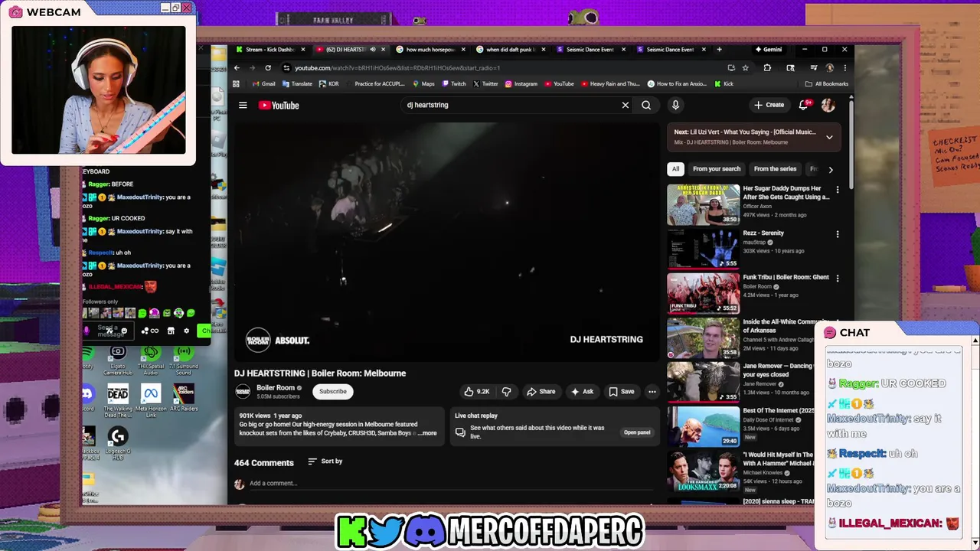Launch ARC Raiders desktop shortcut
Viewport: 980px width, 551px height.
coord(183,398)
